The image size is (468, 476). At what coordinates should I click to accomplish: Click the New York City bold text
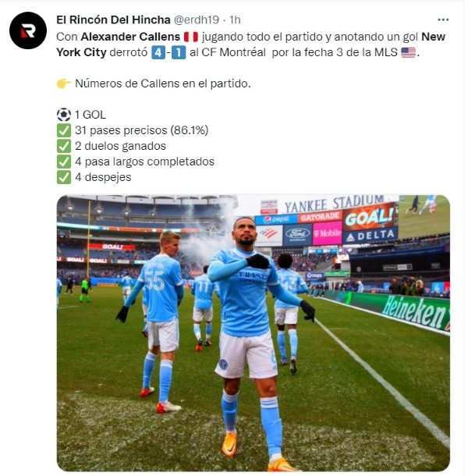[251, 44]
